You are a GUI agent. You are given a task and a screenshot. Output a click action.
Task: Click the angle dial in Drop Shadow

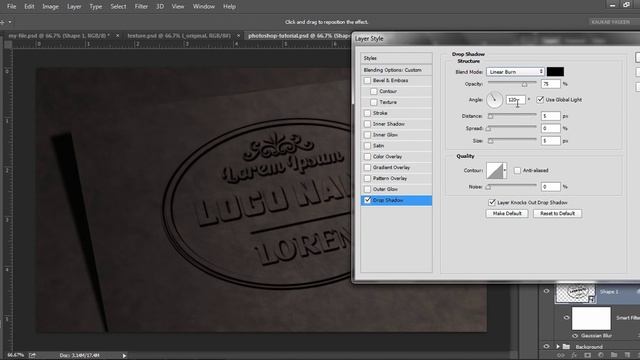[494, 100]
